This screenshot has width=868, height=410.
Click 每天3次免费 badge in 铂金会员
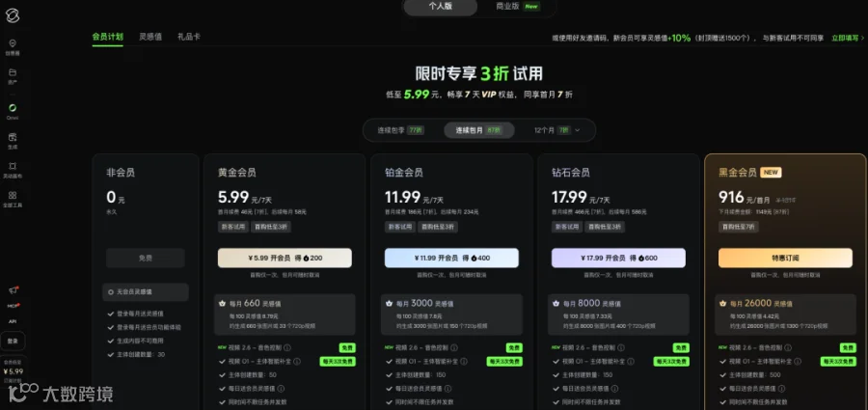(x=504, y=362)
